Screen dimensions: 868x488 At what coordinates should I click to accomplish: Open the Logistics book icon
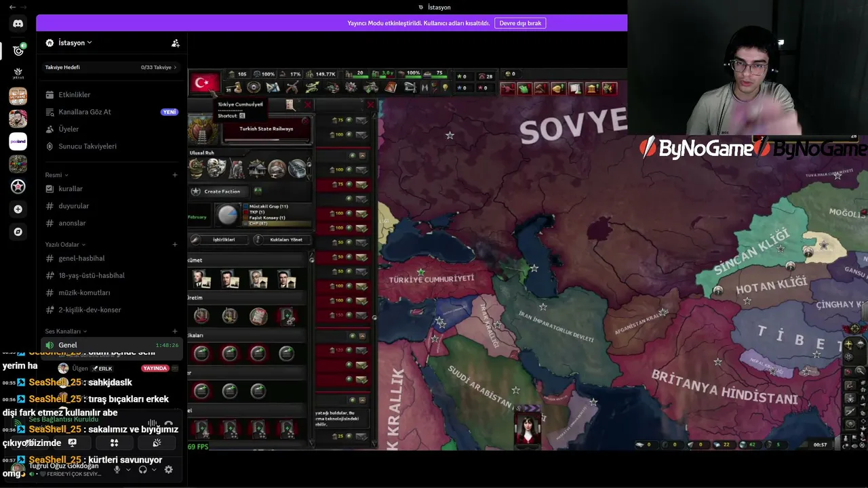[391, 87]
